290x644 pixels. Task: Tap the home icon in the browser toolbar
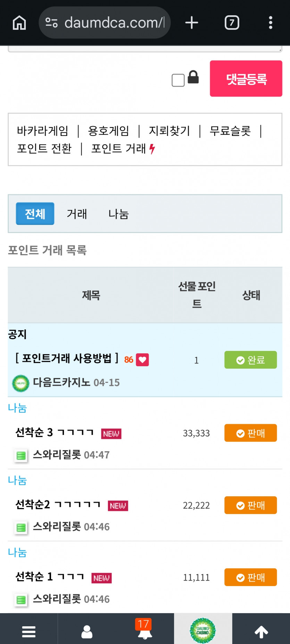click(x=19, y=22)
